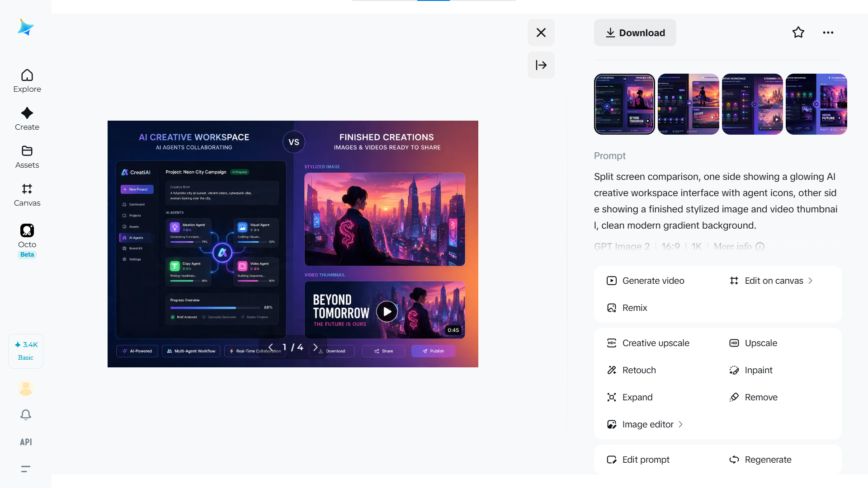The width and height of the screenshot is (868, 488).
Task: Click the More info circle icon
Action: click(x=760, y=246)
